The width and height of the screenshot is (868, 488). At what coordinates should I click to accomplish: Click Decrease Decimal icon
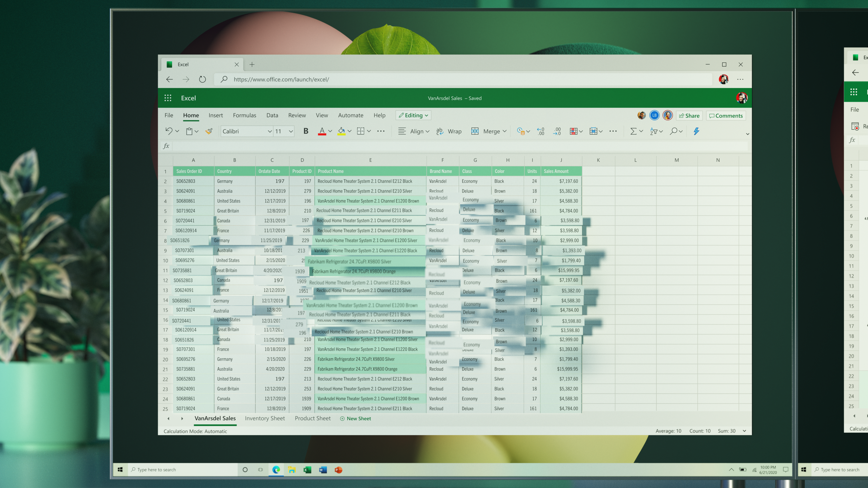(x=557, y=131)
